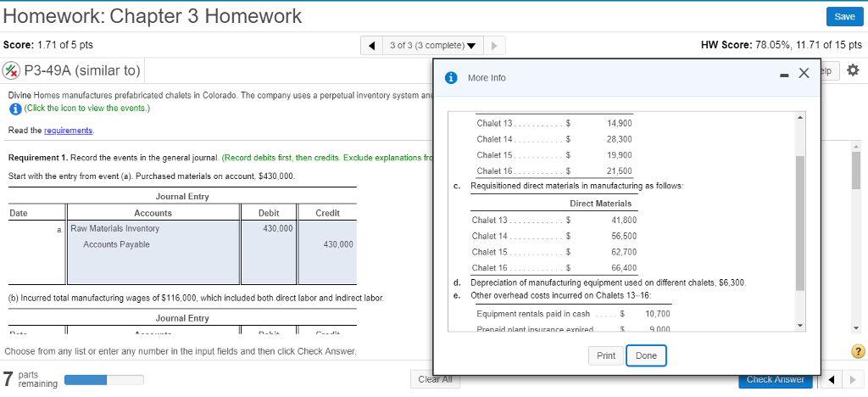This screenshot has width=868, height=397.
Task: Click the Check Answer button
Action: pos(775,380)
